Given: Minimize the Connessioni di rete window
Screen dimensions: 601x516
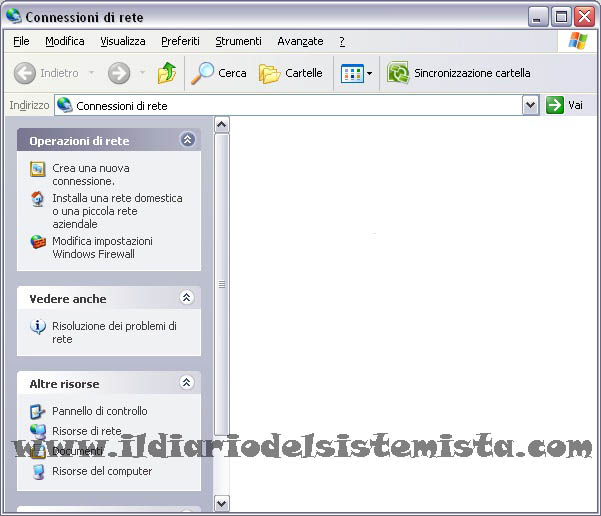Looking at the screenshot, I should pos(538,16).
